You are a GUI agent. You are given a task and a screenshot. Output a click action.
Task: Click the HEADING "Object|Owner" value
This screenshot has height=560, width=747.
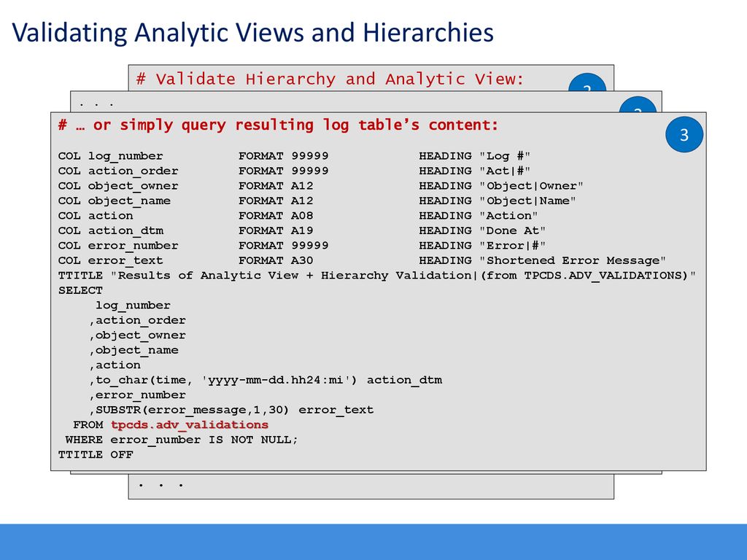531,186
